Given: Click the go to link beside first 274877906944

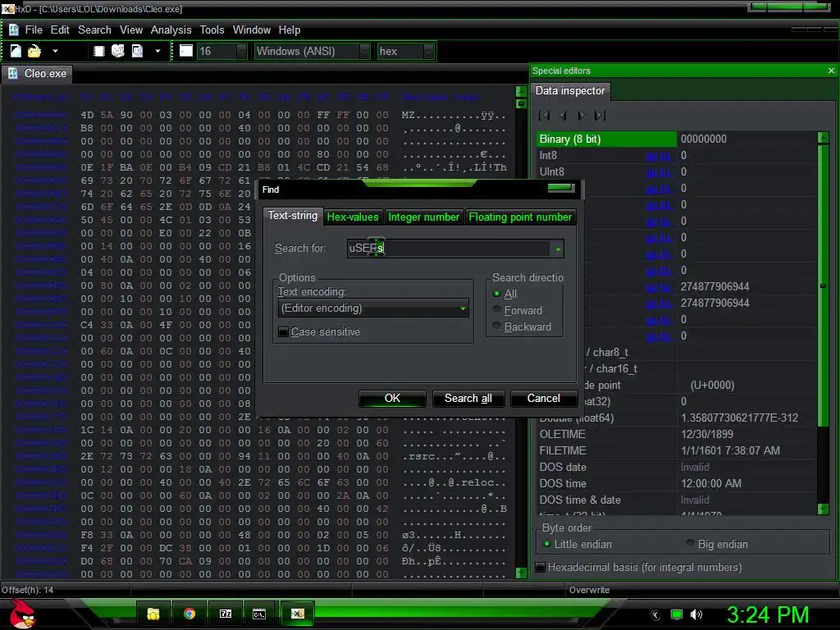Looking at the screenshot, I should point(659,287).
